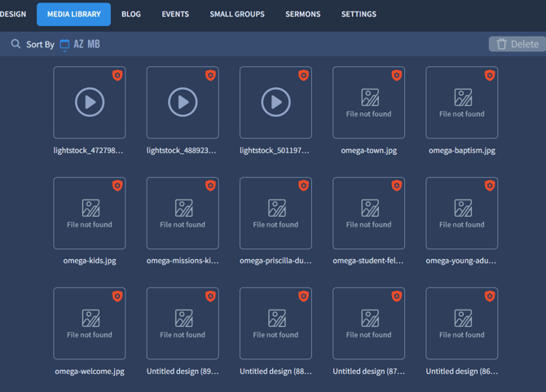Switch to the Events tab
Image resolution: width=546 pixels, height=392 pixels.
175,14
